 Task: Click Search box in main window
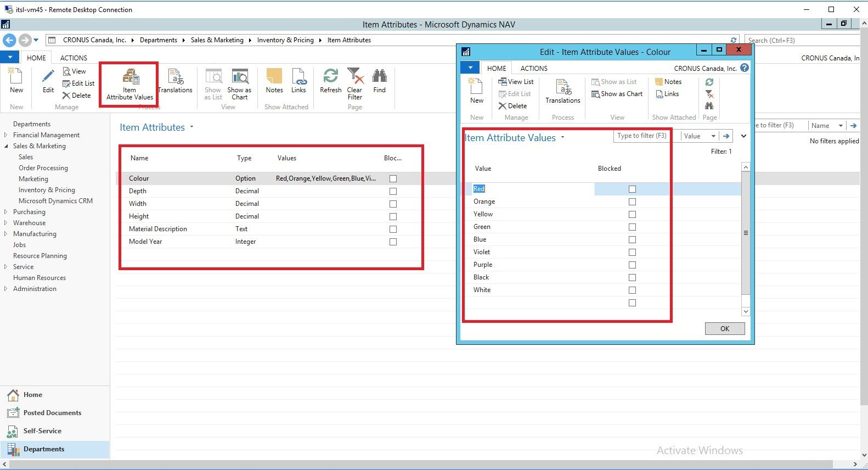point(802,40)
